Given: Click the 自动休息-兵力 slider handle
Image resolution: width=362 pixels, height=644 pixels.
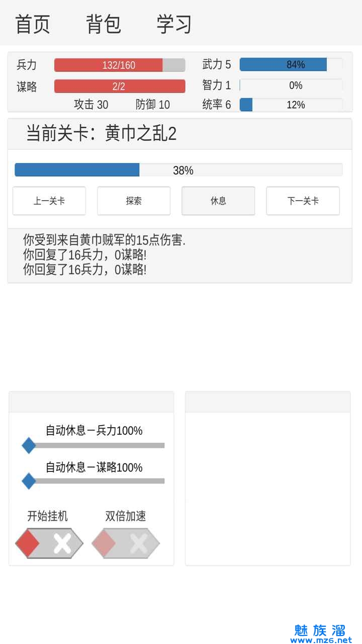Looking at the screenshot, I should (29, 445).
